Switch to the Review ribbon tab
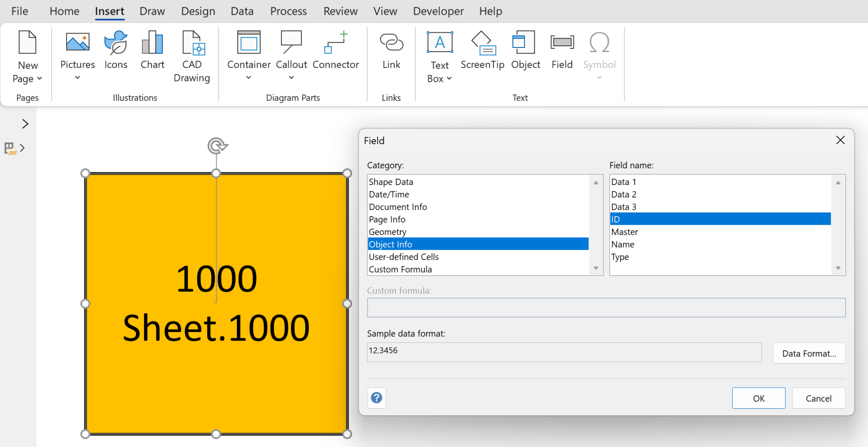Screen dimensions: 868x447 click(x=340, y=11)
